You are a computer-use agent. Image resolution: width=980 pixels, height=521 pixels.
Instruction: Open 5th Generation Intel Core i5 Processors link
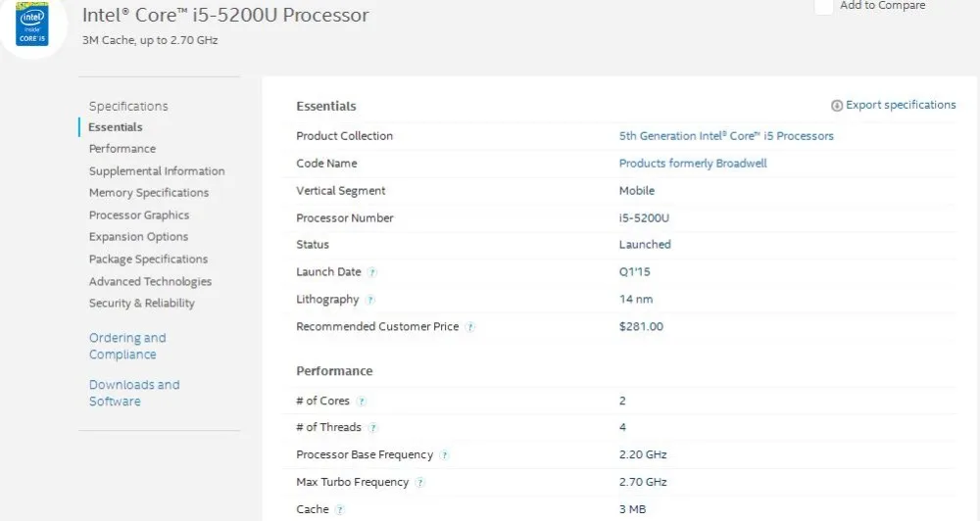(726, 135)
